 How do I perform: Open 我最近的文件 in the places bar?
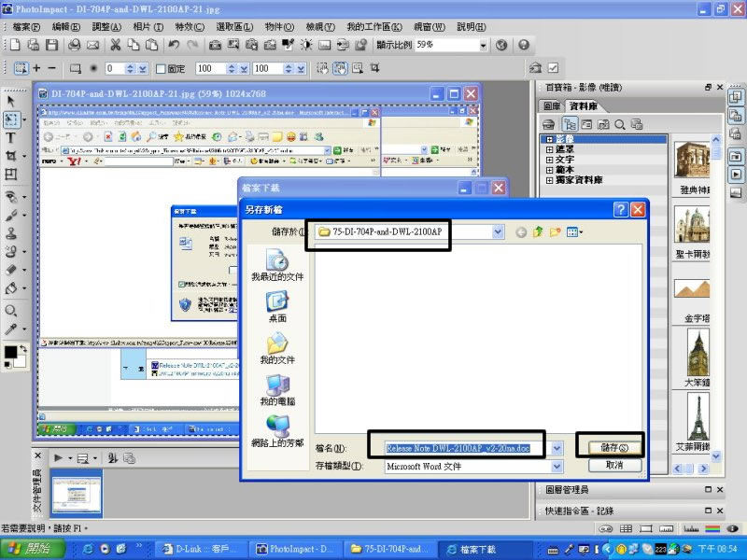coord(277,266)
